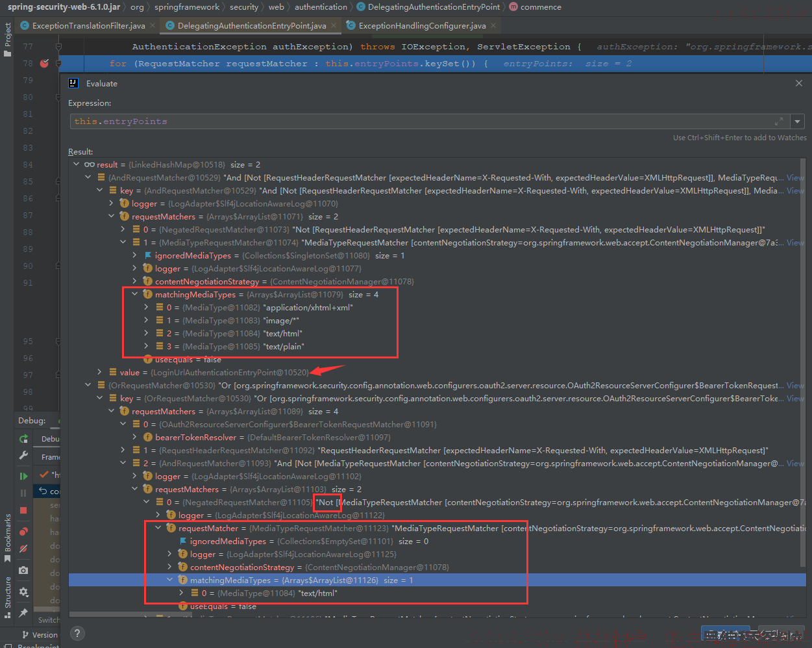This screenshot has height=648, width=812.
Task: Click View link on key = OrRequestMatcher@10530 row
Action: click(x=795, y=399)
